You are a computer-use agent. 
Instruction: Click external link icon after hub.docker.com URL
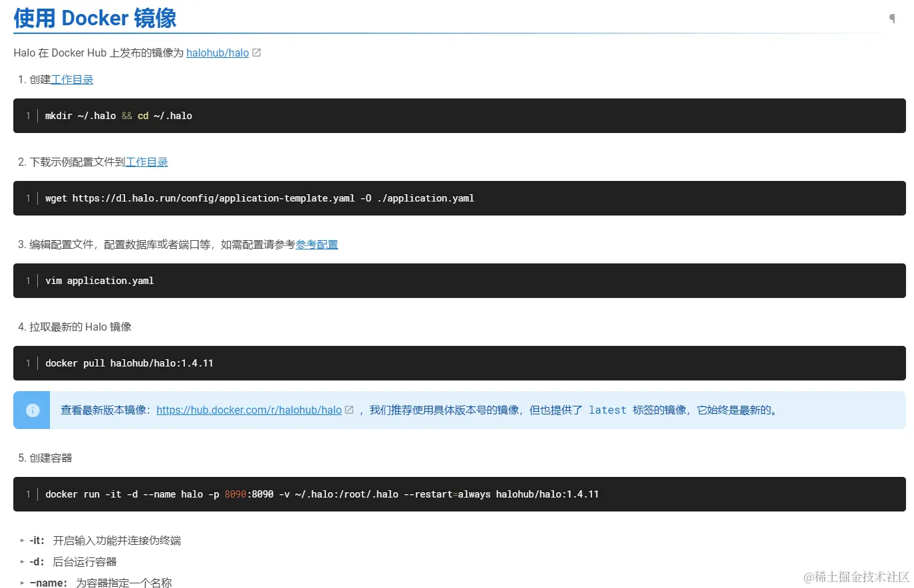click(x=349, y=410)
